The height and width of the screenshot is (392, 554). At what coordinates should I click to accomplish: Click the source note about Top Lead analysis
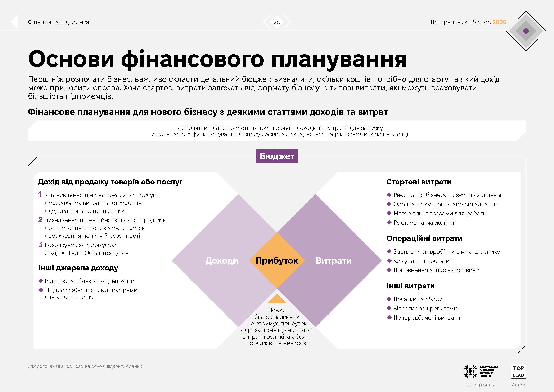[85, 366]
